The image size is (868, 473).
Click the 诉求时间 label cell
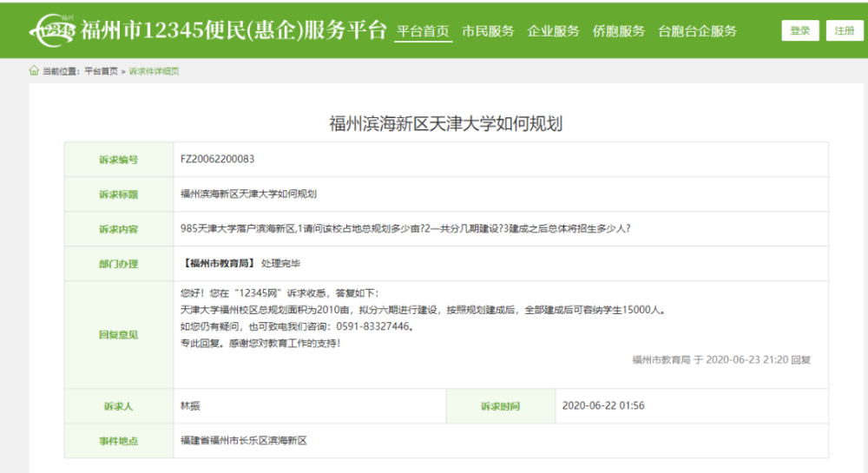(x=501, y=407)
